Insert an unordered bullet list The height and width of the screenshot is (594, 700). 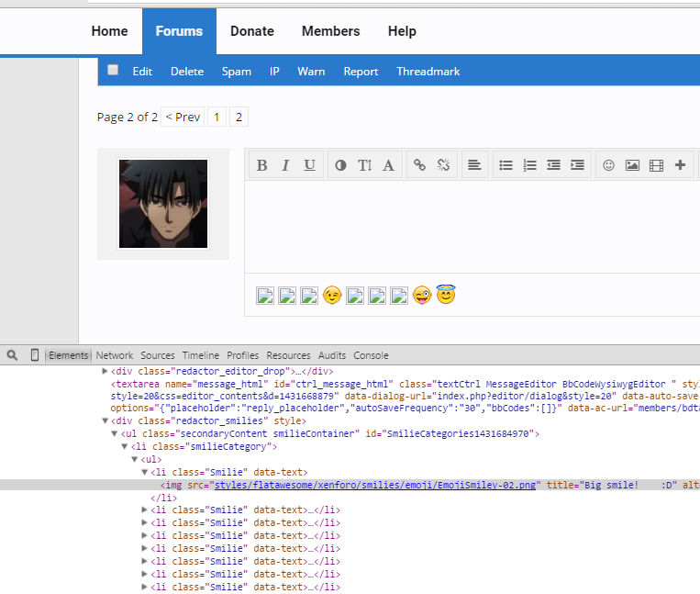click(x=506, y=165)
